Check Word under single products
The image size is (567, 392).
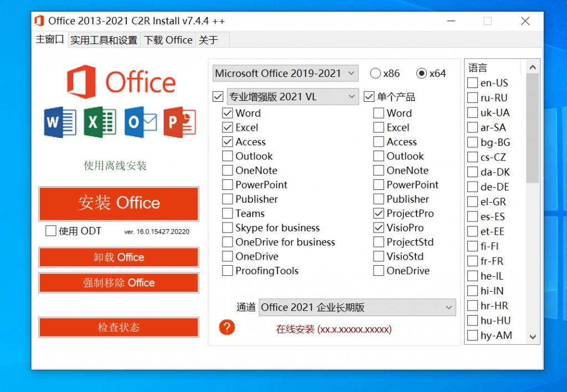[379, 113]
